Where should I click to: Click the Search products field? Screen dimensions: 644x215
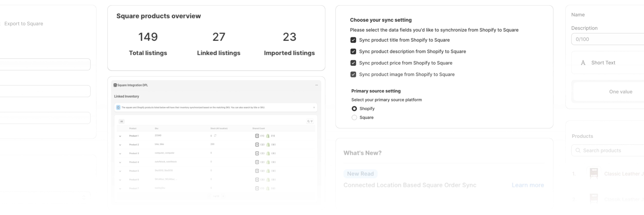coord(608,150)
